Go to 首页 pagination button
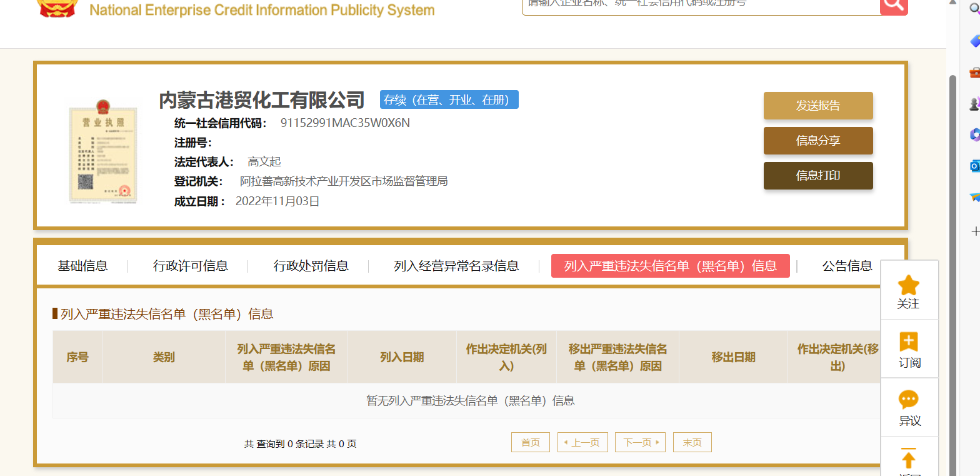The width and height of the screenshot is (980, 476). point(531,442)
